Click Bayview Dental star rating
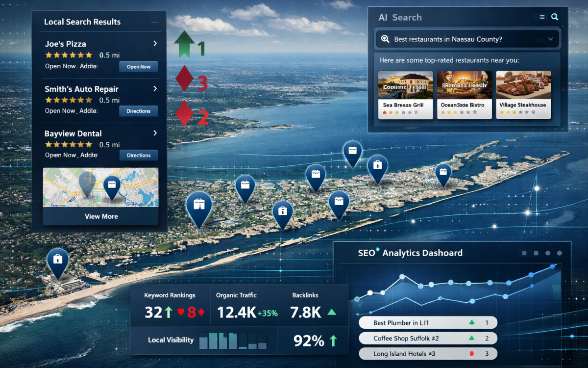The width and height of the screenshot is (588, 368). (69, 145)
